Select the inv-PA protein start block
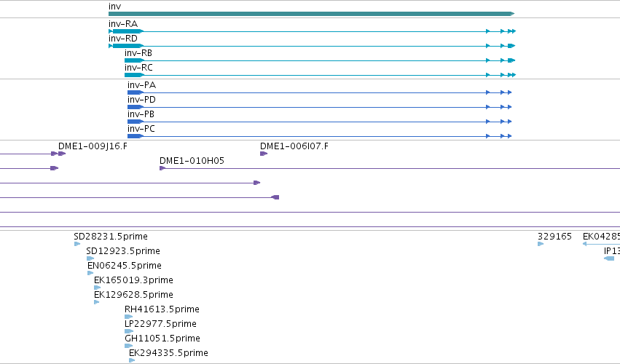This screenshot has height=364, width=620. (x=136, y=92)
